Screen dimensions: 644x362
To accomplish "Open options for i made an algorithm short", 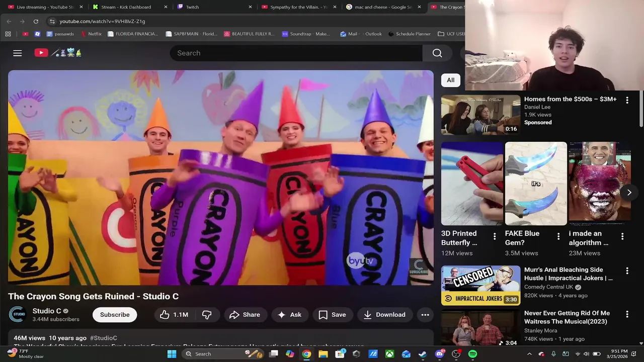I will pos(622,236).
